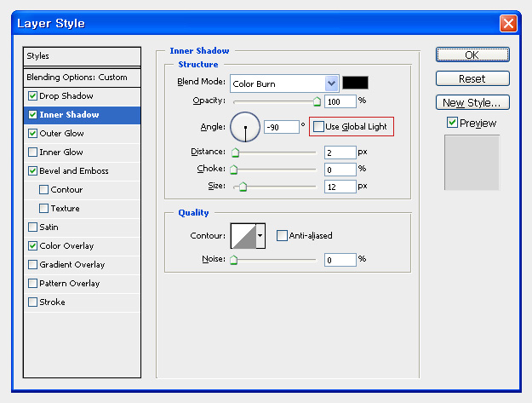Click the Size slider handle
The width and height of the screenshot is (532, 403).
click(243, 187)
